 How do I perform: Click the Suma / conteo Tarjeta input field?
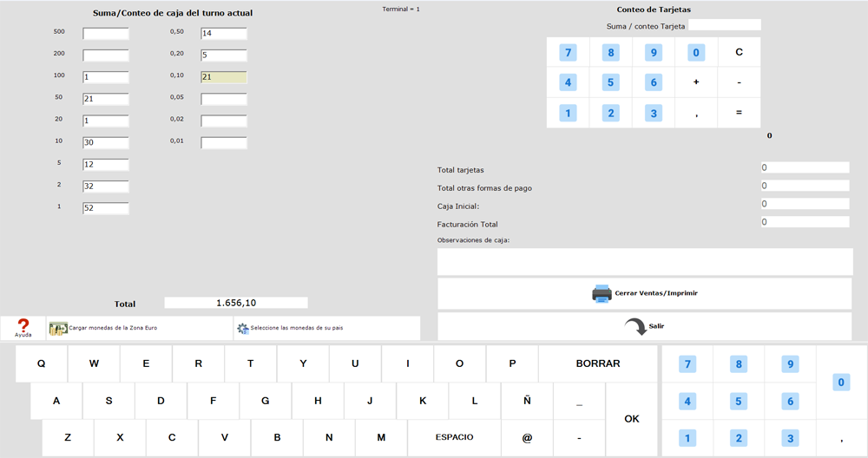(x=724, y=25)
